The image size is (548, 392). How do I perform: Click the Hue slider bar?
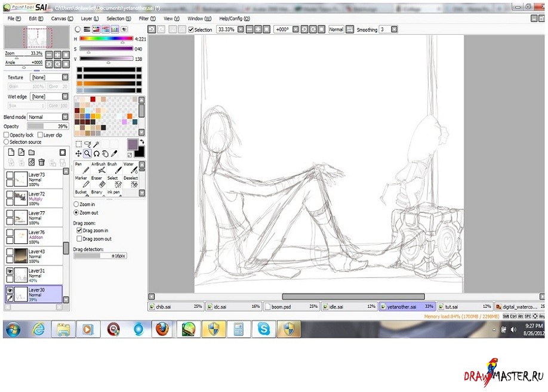coord(106,38)
